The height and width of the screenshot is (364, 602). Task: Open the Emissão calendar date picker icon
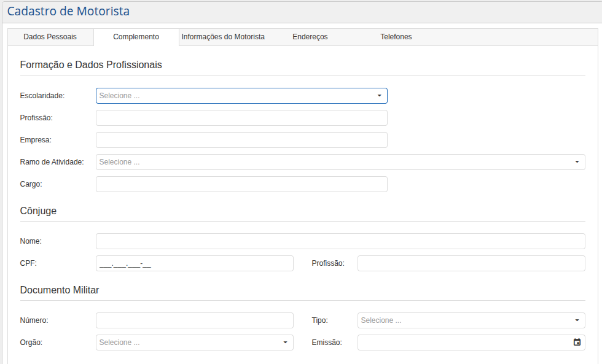(x=577, y=343)
